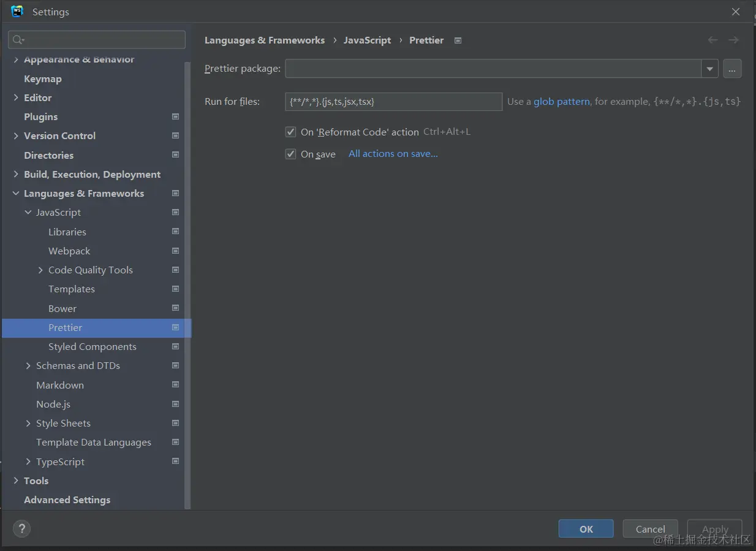Click project-level icon on selected Prettier row
Image resolution: width=756 pixels, height=551 pixels.
click(176, 327)
